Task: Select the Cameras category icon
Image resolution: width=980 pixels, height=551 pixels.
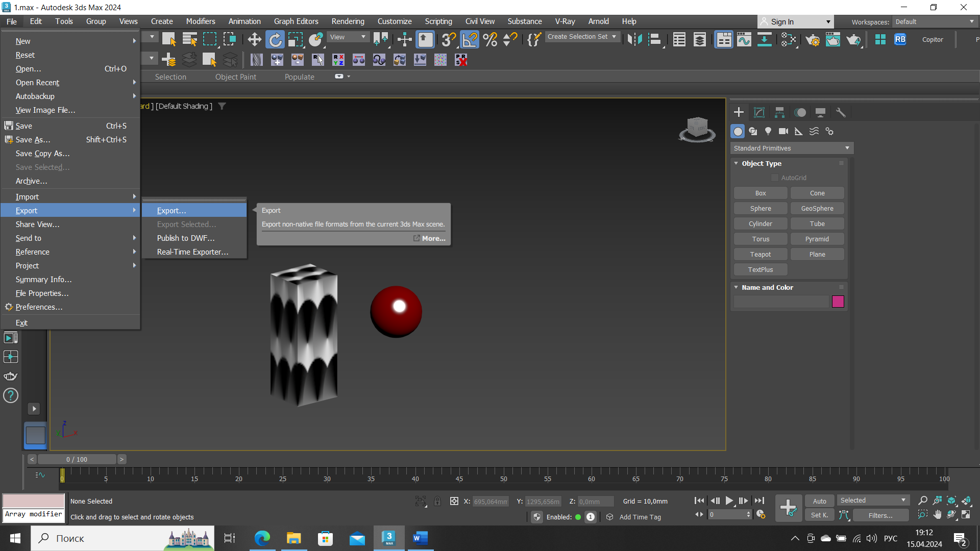Action: pyautogui.click(x=783, y=132)
